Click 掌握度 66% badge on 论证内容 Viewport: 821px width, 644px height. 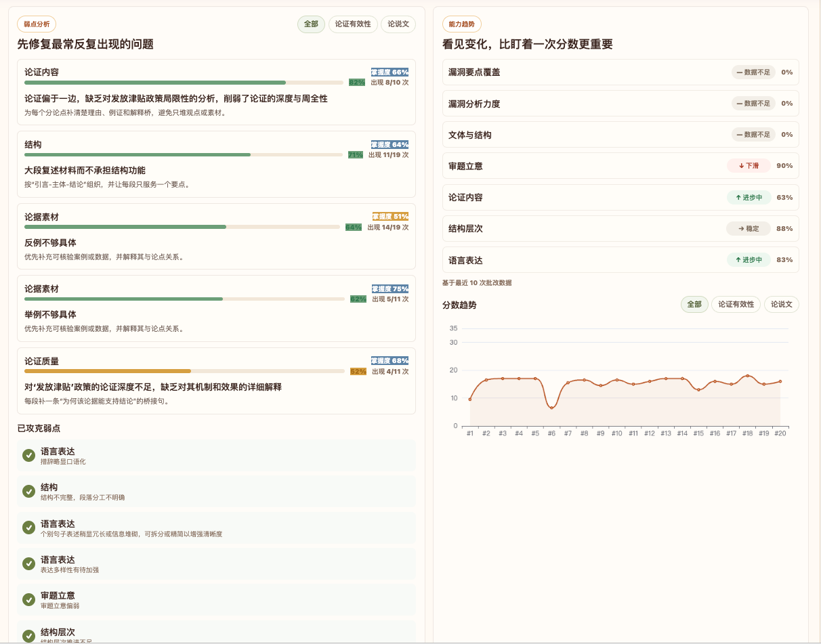point(390,72)
